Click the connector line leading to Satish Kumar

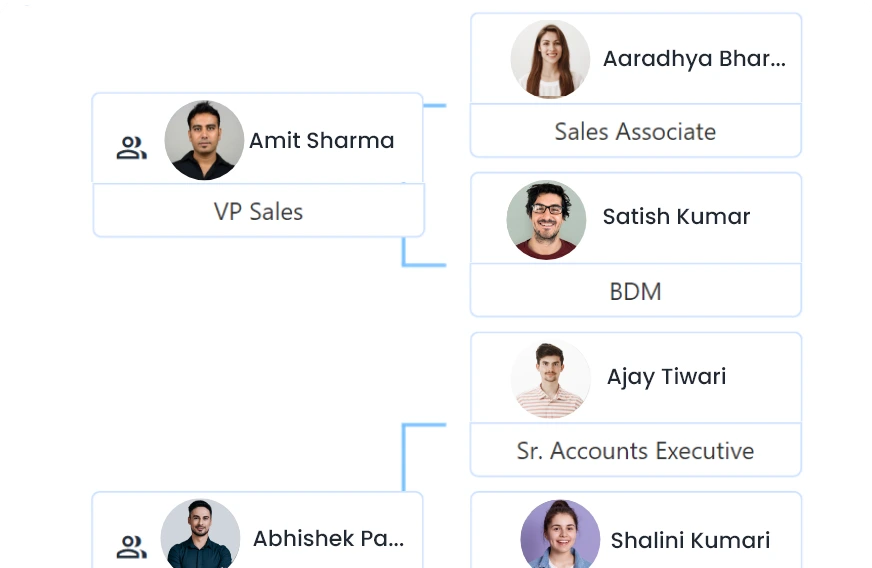pyautogui.click(x=423, y=265)
